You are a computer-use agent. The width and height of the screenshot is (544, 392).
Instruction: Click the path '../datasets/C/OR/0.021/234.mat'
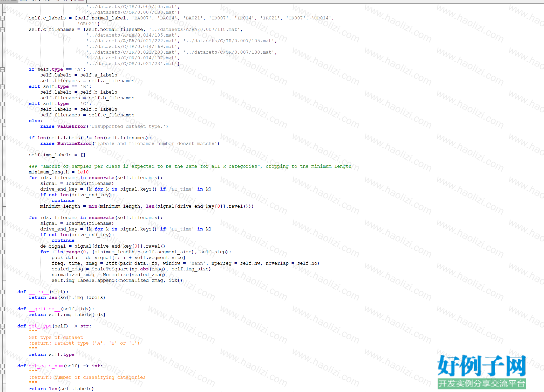point(132,64)
